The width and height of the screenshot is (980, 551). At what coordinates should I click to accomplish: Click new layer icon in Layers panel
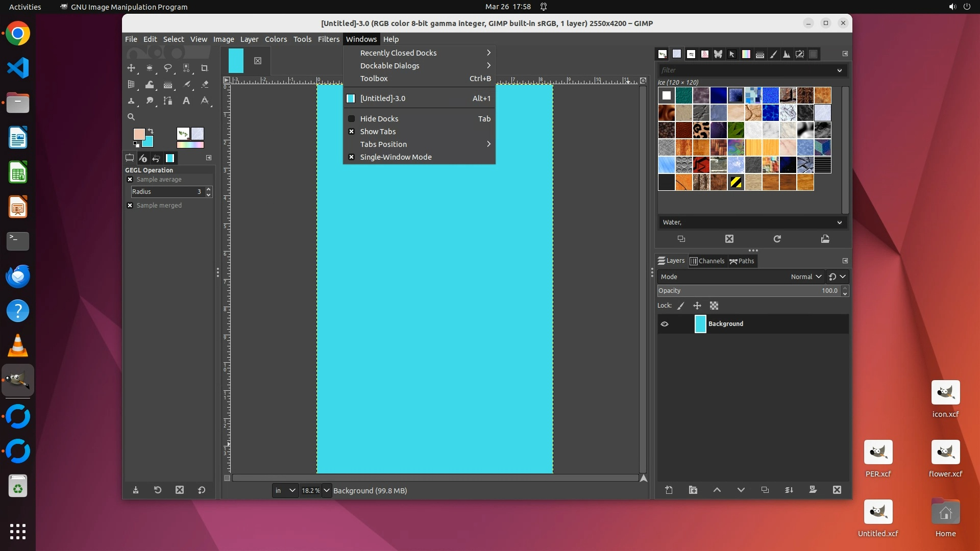pos(669,490)
